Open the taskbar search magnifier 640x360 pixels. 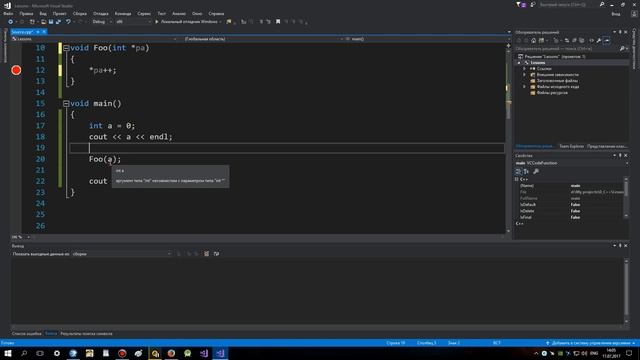click(24, 353)
